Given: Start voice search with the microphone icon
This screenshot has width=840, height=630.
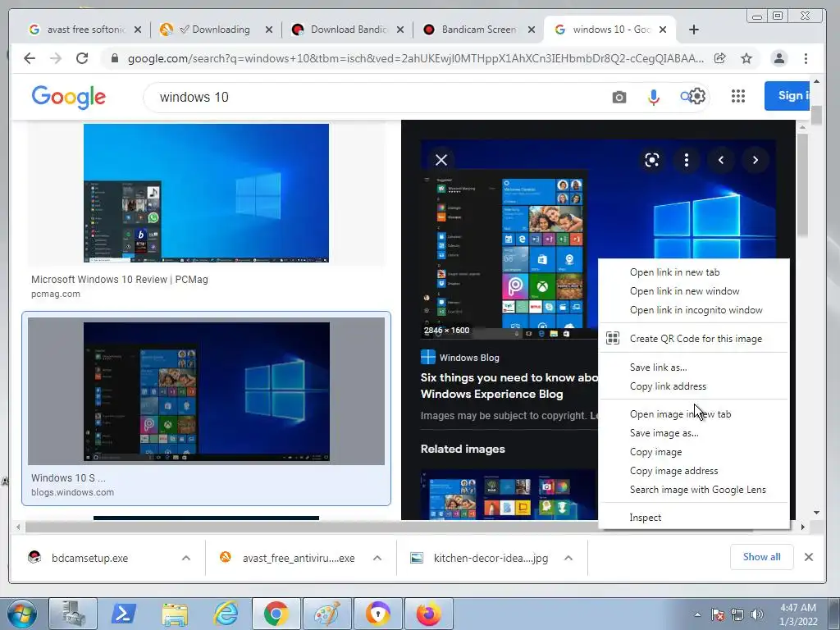Looking at the screenshot, I should 653,97.
